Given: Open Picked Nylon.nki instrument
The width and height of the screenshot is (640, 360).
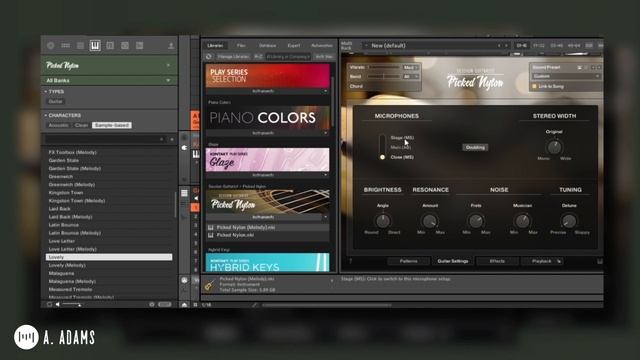Looking at the screenshot, I should pos(268,235).
